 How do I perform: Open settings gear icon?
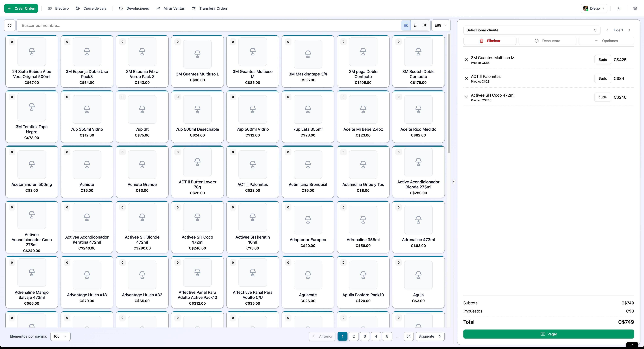[635, 8]
